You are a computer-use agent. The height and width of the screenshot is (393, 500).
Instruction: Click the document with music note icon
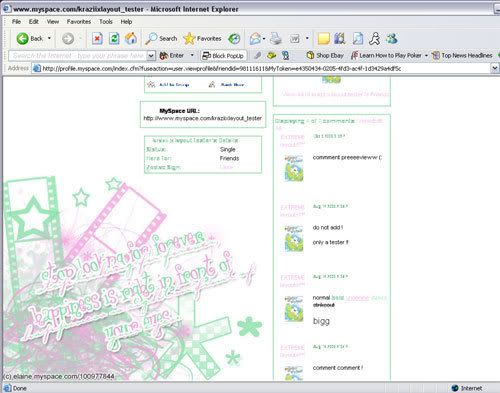358,39
